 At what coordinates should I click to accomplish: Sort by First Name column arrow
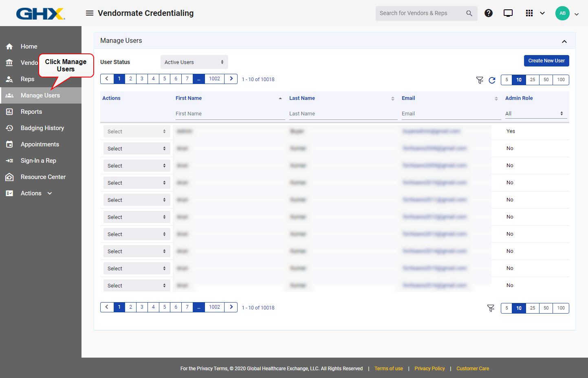[280, 98]
